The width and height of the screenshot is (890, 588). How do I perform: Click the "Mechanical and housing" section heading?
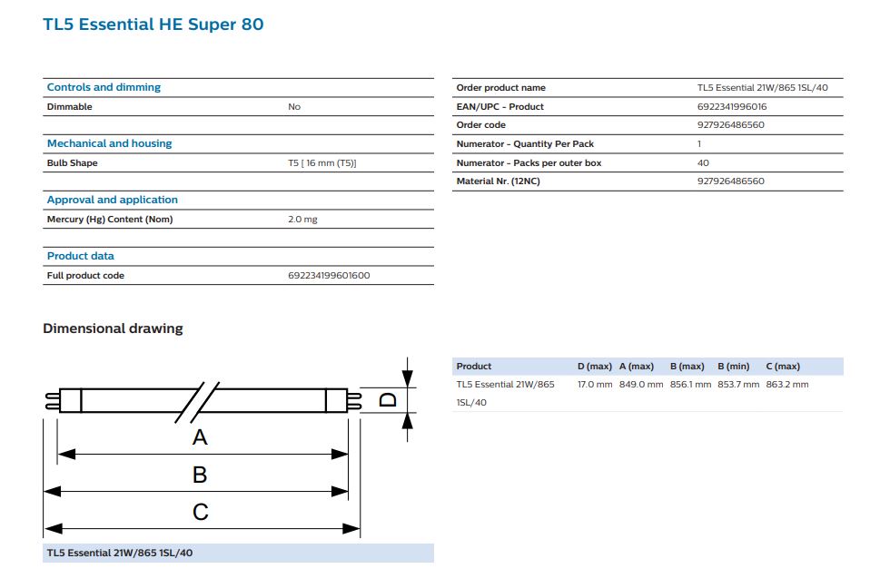tap(110, 143)
